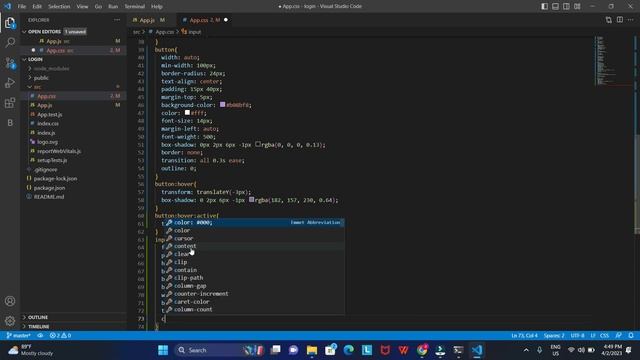Open the Selection menu
This screenshot has height=360, width=640.
59,7
